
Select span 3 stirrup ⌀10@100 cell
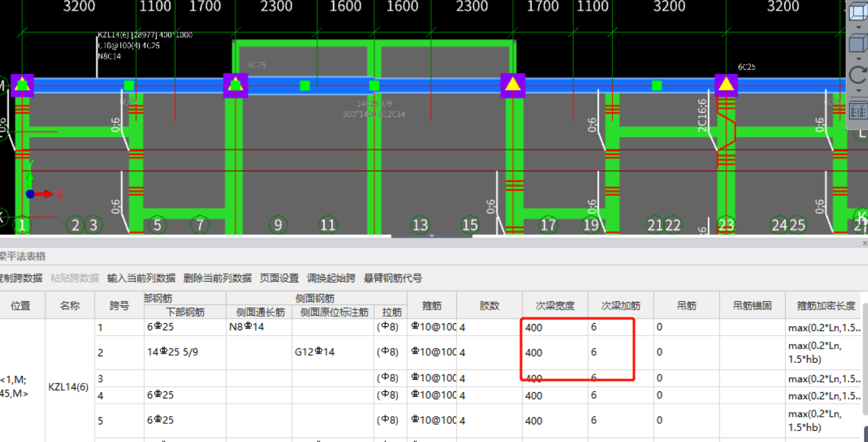click(432, 378)
